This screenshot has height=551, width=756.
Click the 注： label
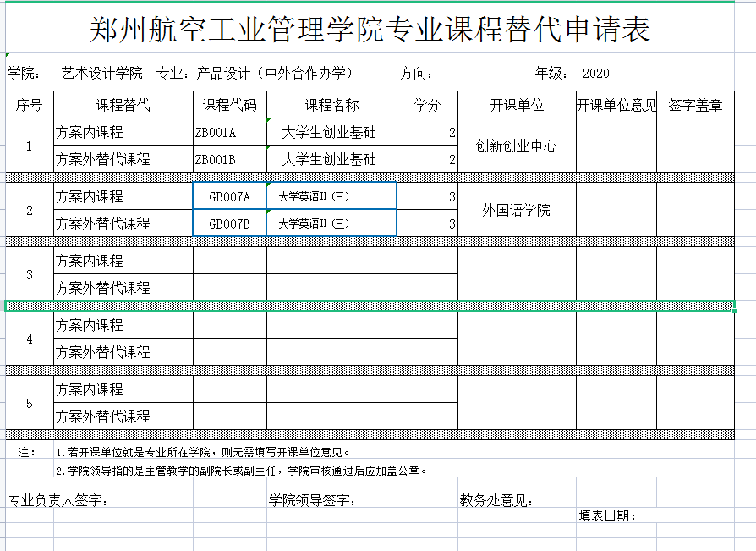click(x=27, y=452)
